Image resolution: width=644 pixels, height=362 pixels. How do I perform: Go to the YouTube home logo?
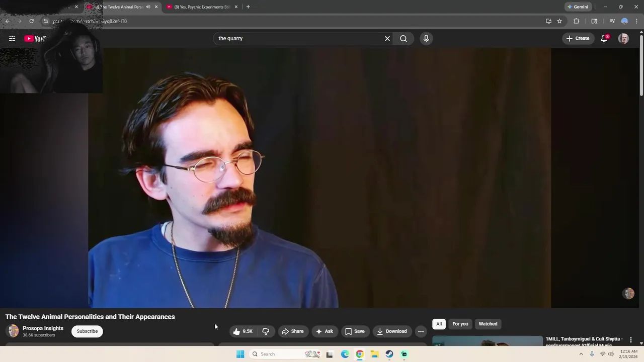click(x=35, y=39)
